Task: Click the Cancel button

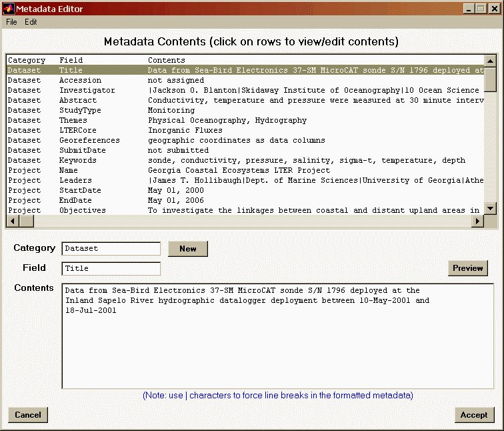Action: pos(28,415)
